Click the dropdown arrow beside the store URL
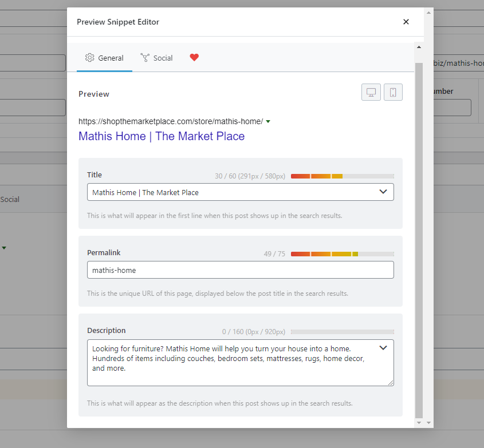The image size is (484, 448). 269,121
